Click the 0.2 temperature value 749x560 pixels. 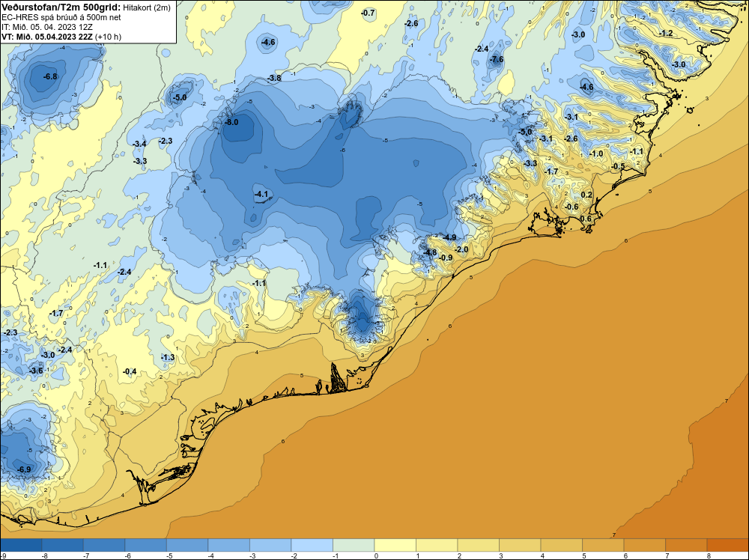click(x=586, y=195)
